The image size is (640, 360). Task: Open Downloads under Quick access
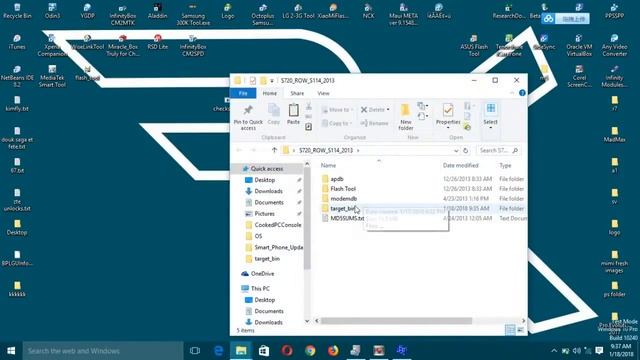pyautogui.click(x=268, y=191)
